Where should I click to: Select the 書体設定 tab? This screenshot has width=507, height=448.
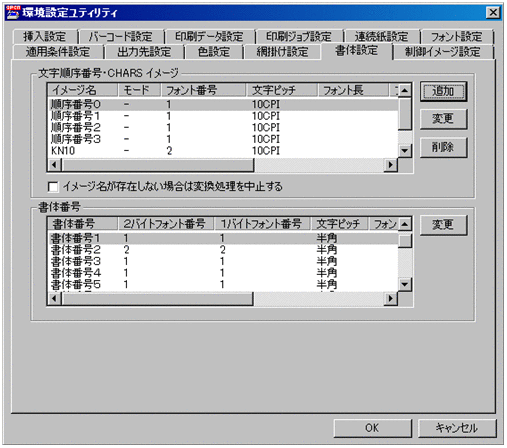(357, 51)
